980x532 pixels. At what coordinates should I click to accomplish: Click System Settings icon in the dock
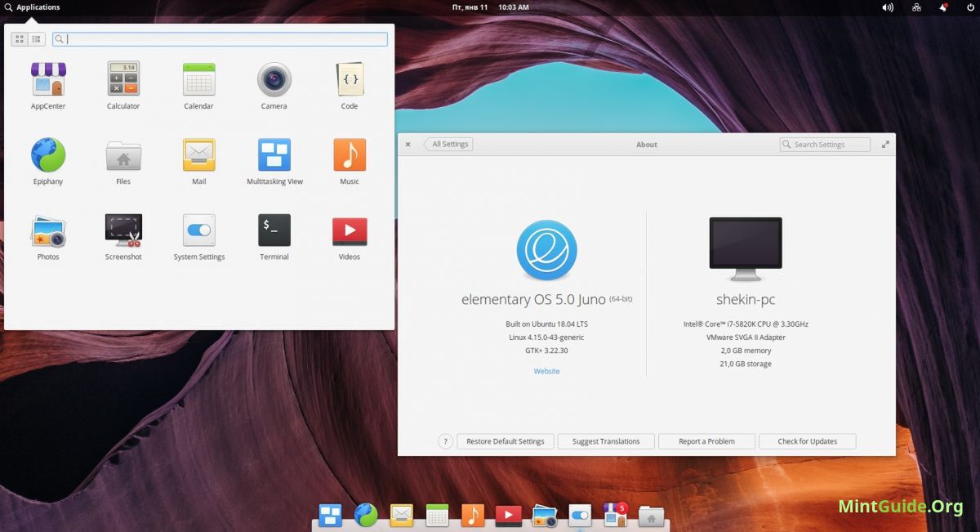click(x=580, y=515)
